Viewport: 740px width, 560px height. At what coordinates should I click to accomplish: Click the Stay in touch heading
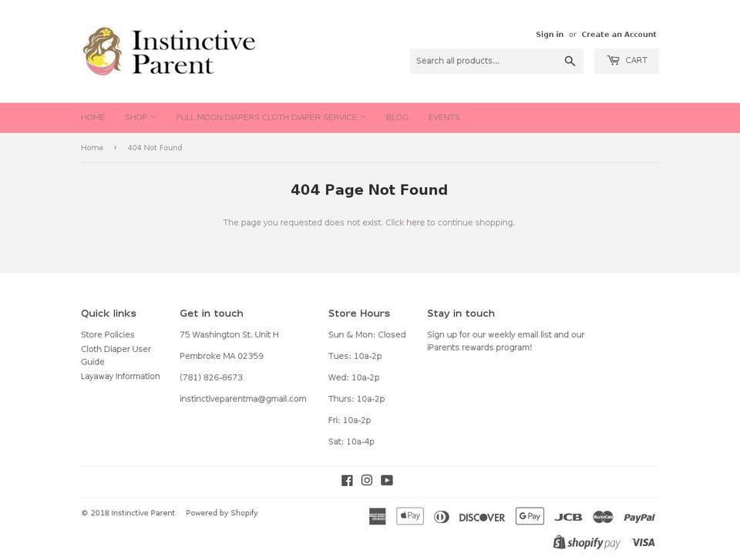[461, 314]
